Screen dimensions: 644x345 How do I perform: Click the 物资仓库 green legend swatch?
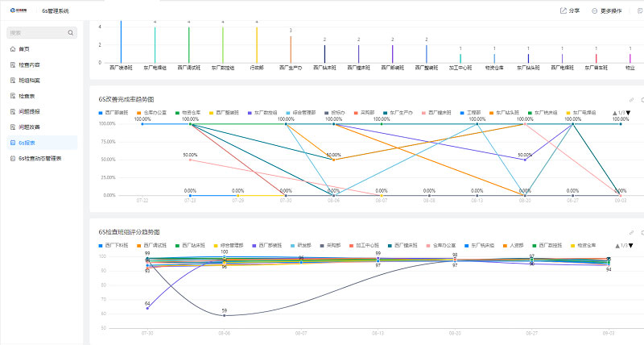tap(178, 112)
